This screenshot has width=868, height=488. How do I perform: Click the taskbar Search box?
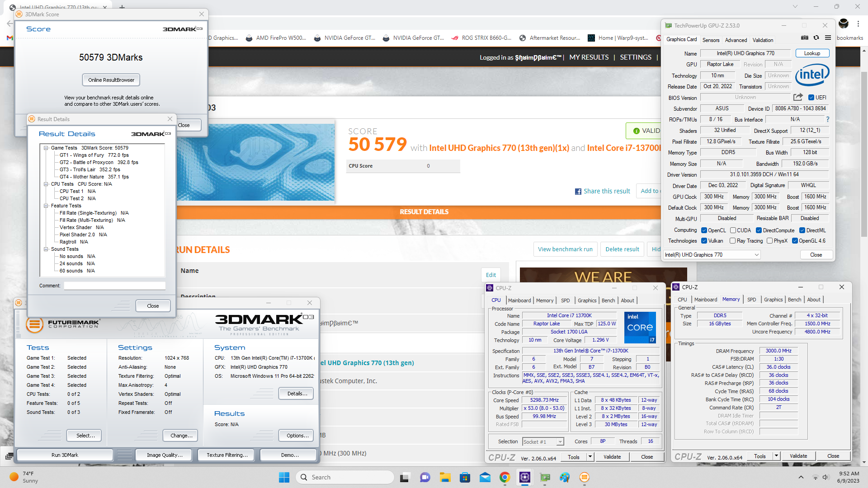tap(344, 477)
